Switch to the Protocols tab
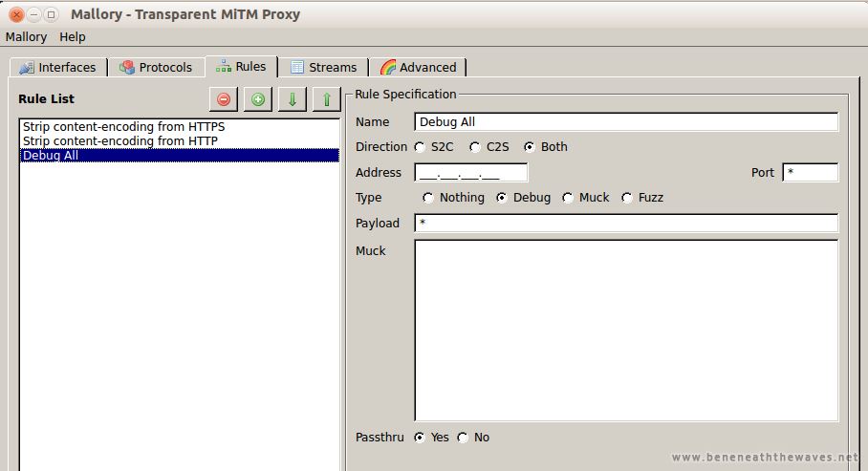 point(156,68)
